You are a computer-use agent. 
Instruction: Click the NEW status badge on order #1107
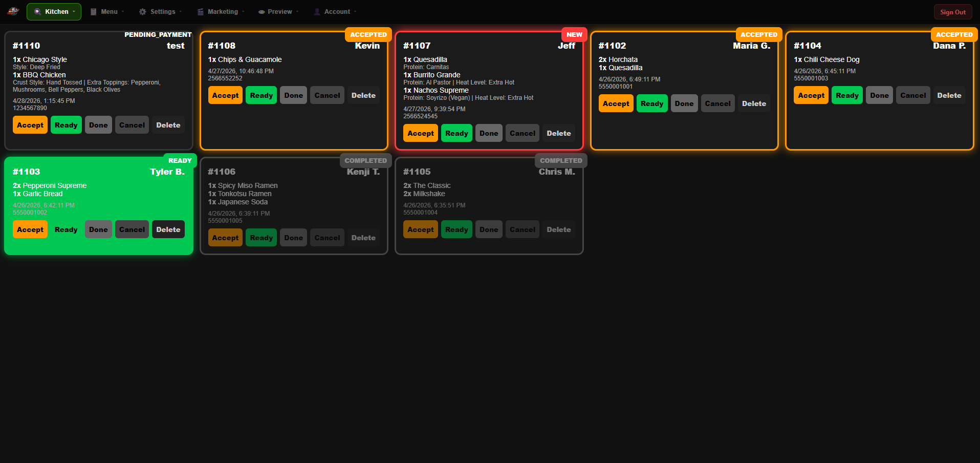pyautogui.click(x=574, y=35)
